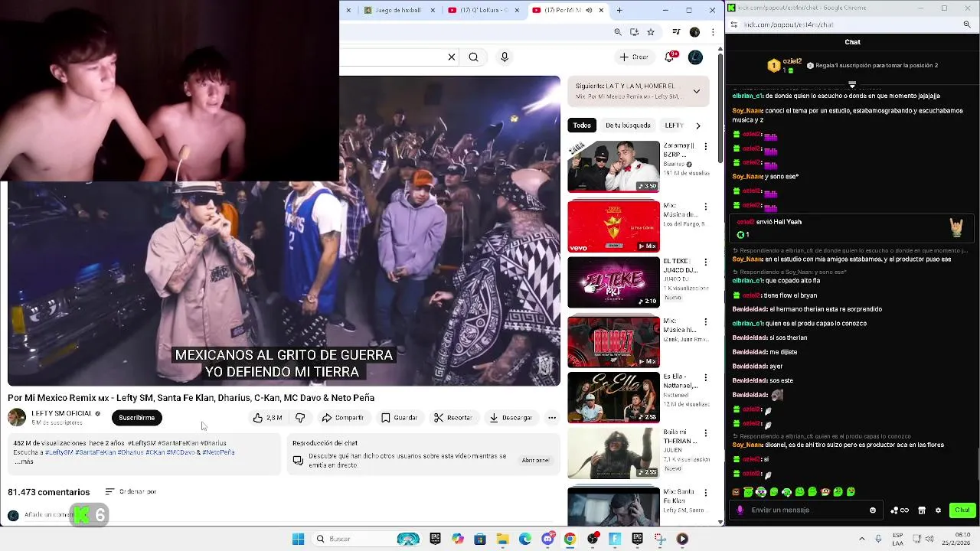980x551 pixels.
Task: Open Discord from the taskbar
Action: (547, 539)
